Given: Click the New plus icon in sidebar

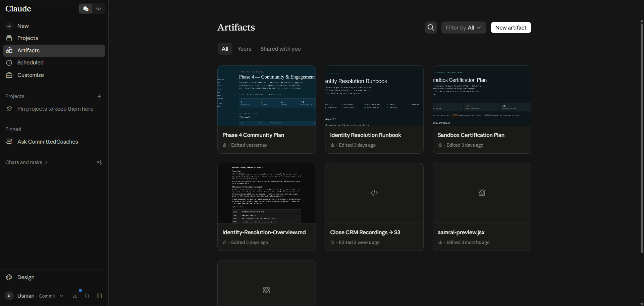Looking at the screenshot, I should (x=9, y=26).
